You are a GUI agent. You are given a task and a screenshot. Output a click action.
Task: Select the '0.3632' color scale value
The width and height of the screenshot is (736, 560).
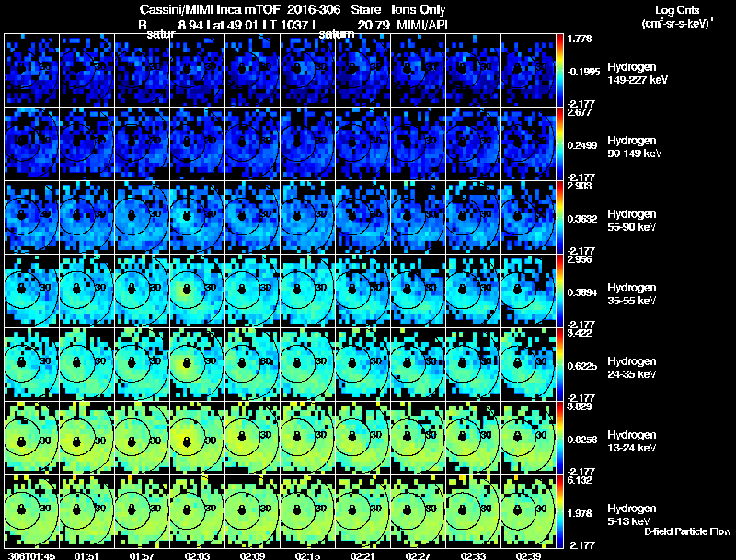pyautogui.click(x=582, y=219)
